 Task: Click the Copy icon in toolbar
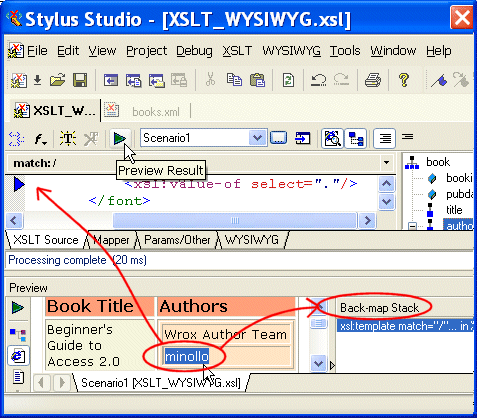coord(234,80)
